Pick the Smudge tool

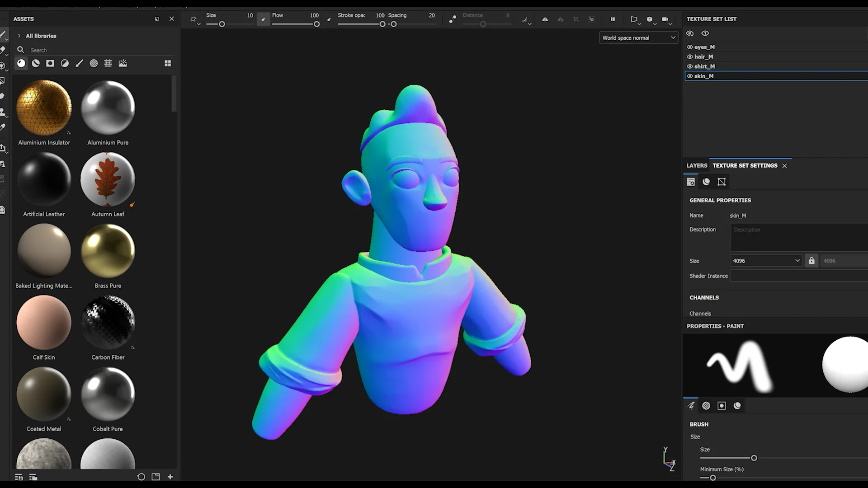[4, 96]
